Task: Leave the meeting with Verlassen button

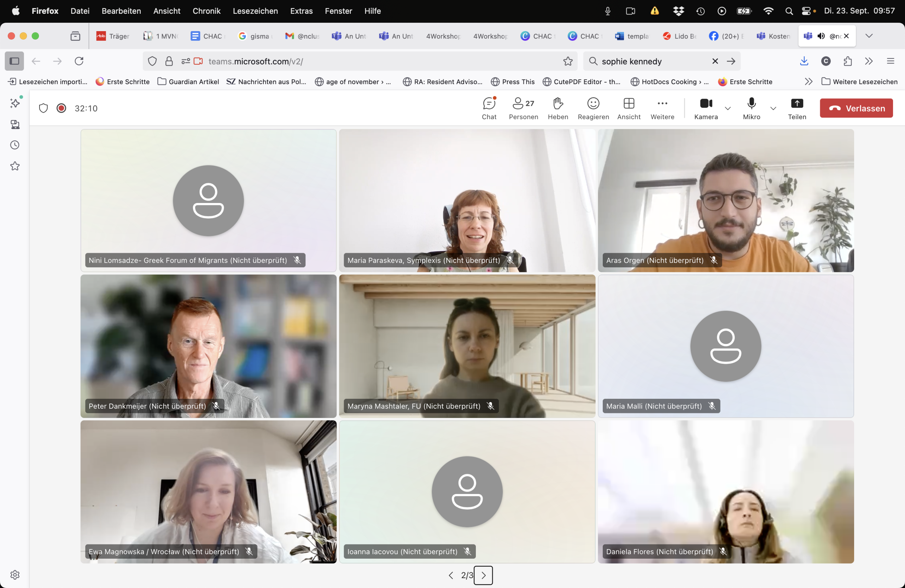Action: pyautogui.click(x=856, y=109)
